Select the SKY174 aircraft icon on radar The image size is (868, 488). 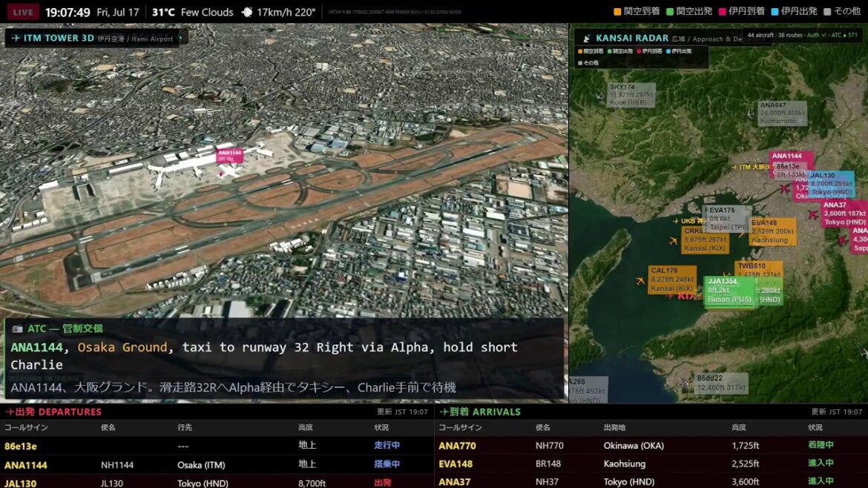pyautogui.click(x=599, y=96)
